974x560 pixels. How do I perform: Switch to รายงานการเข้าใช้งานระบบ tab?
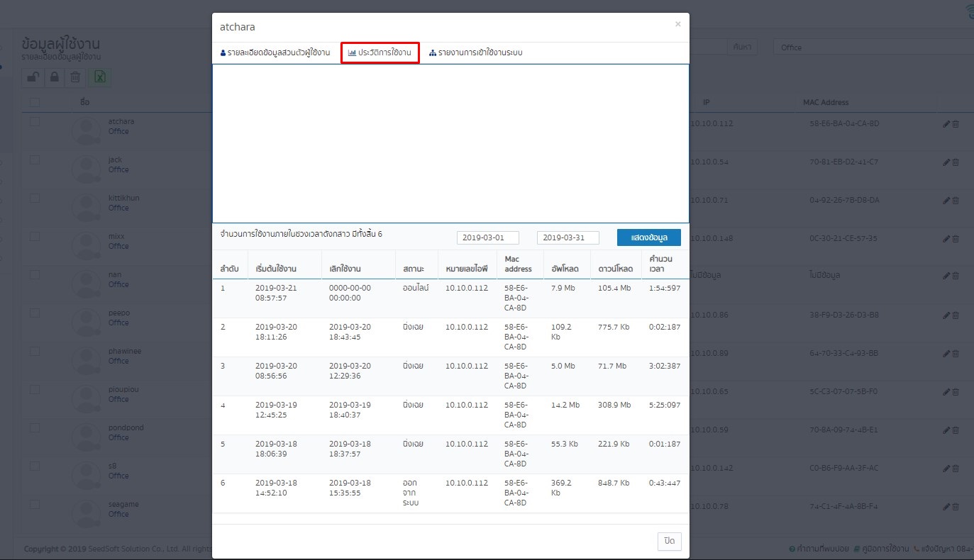click(476, 53)
